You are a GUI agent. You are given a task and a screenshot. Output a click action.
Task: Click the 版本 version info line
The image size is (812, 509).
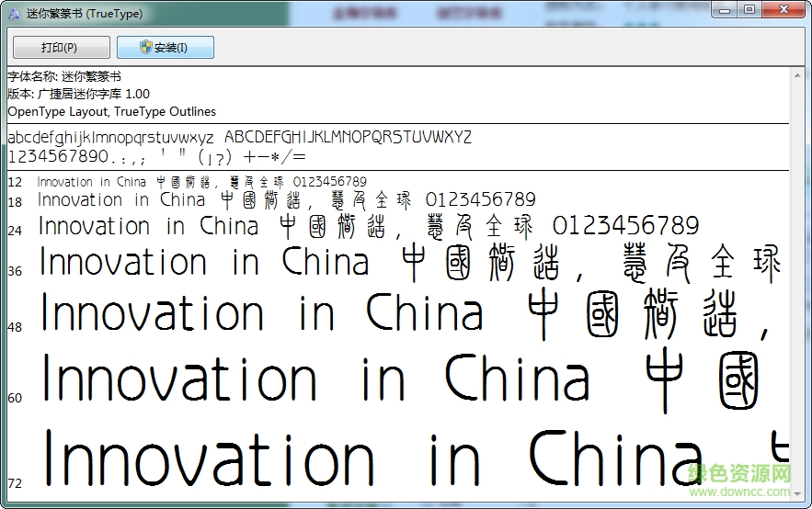(78, 94)
